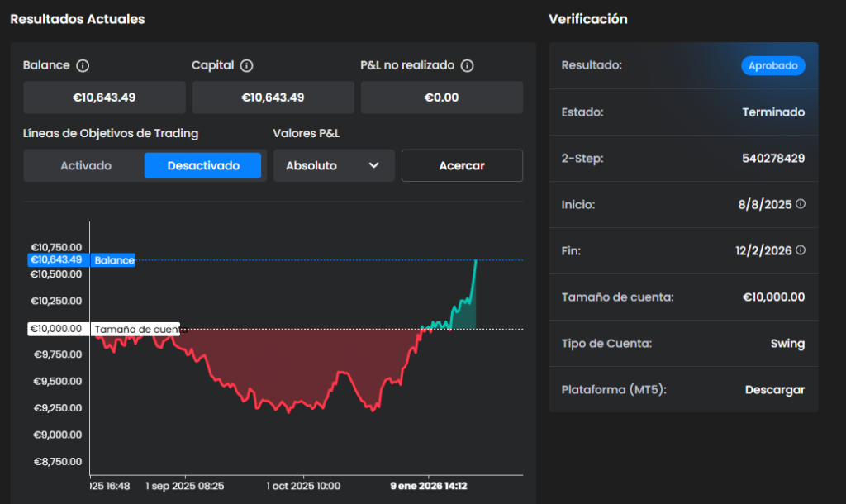The height and width of the screenshot is (504, 846).
Task: Click the P&L no realizado €0.00 field
Action: pyautogui.click(x=441, y=97)
